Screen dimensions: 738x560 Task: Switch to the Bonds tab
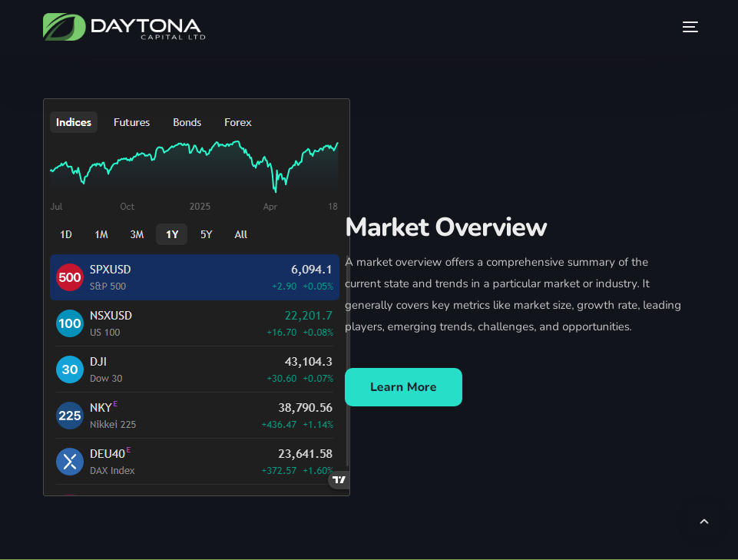pyautogui.click(x=187, y=122)
